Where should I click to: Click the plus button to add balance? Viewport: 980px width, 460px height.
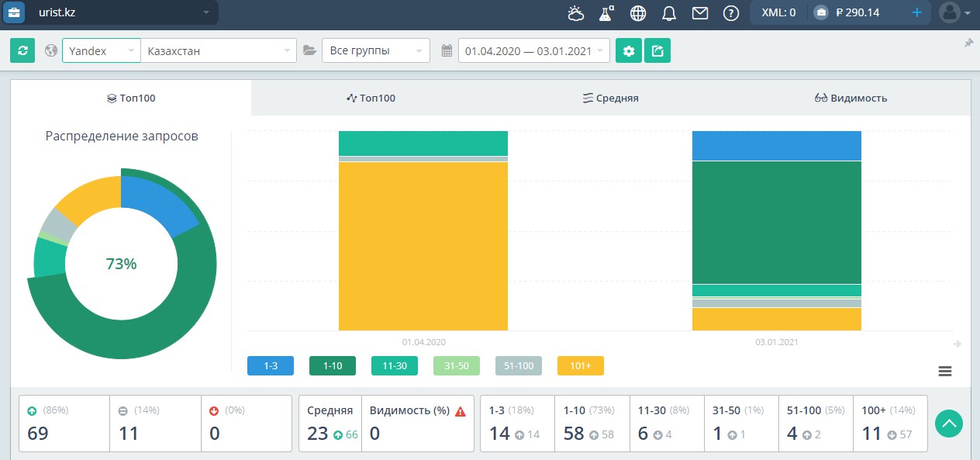[917, 12]
